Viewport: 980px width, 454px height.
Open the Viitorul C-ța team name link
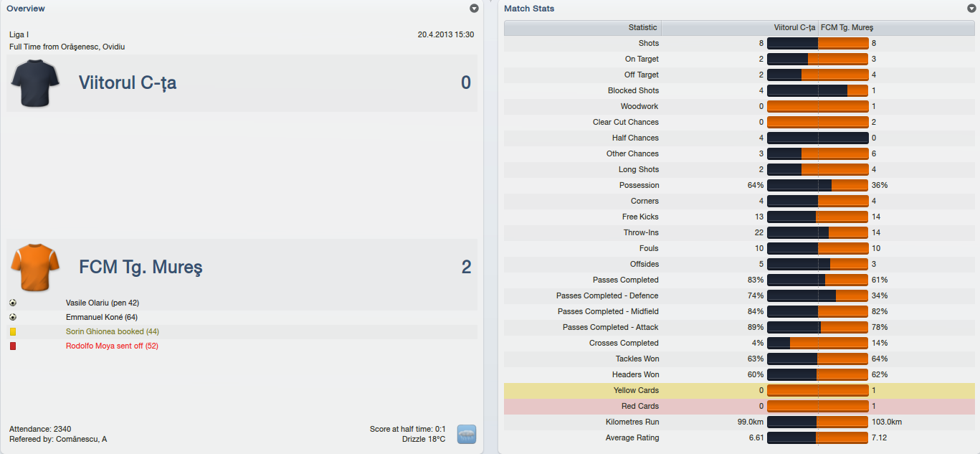[x=128, y=83]
